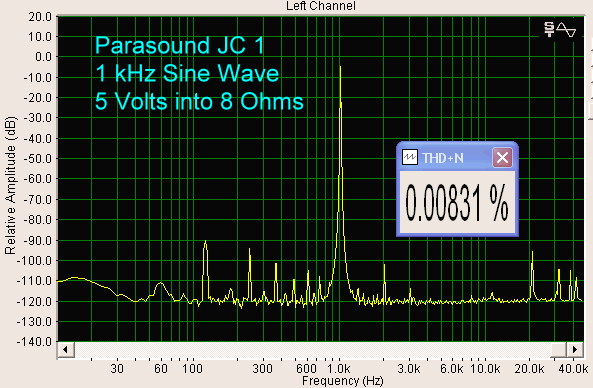Click the -60.0 amplitude axis label
Image resolution: width=593 pixels, height=388 pixels.
37,178
